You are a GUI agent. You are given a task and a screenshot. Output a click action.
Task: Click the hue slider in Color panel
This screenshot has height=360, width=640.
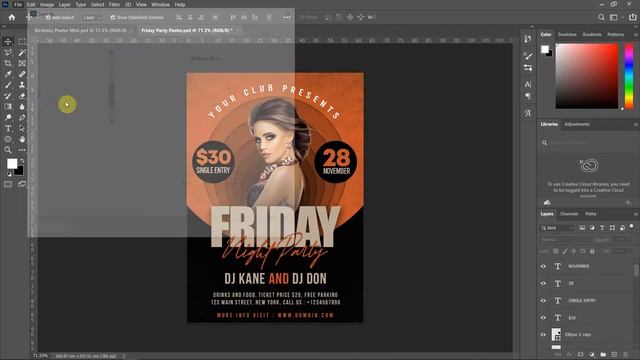(x=629, y=76)
